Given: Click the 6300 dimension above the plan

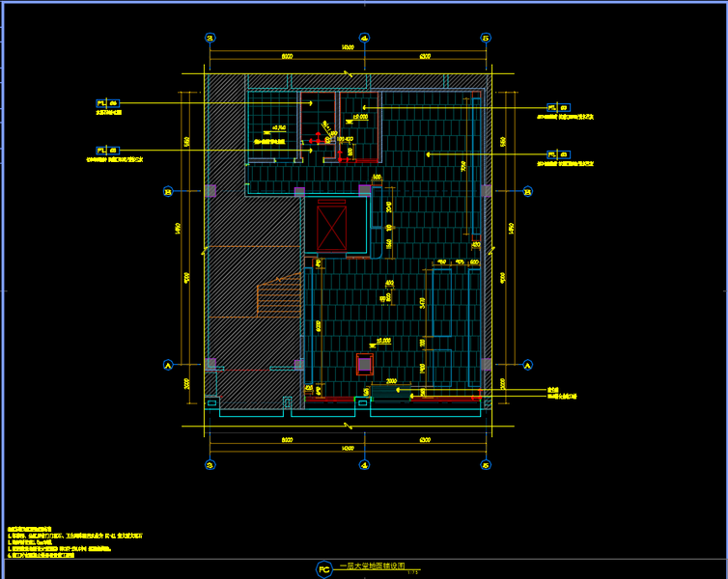Looking at the screenshot, I should (425, 56).
